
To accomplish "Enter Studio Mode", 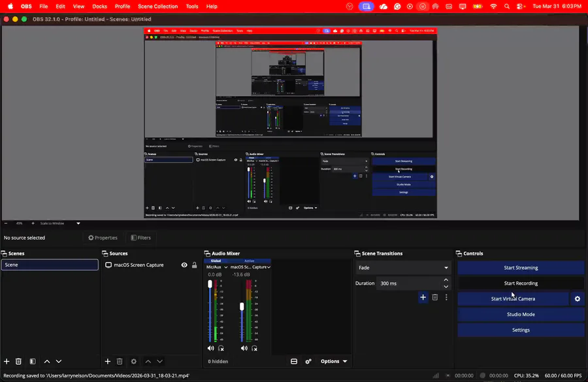I will point(521,315).
